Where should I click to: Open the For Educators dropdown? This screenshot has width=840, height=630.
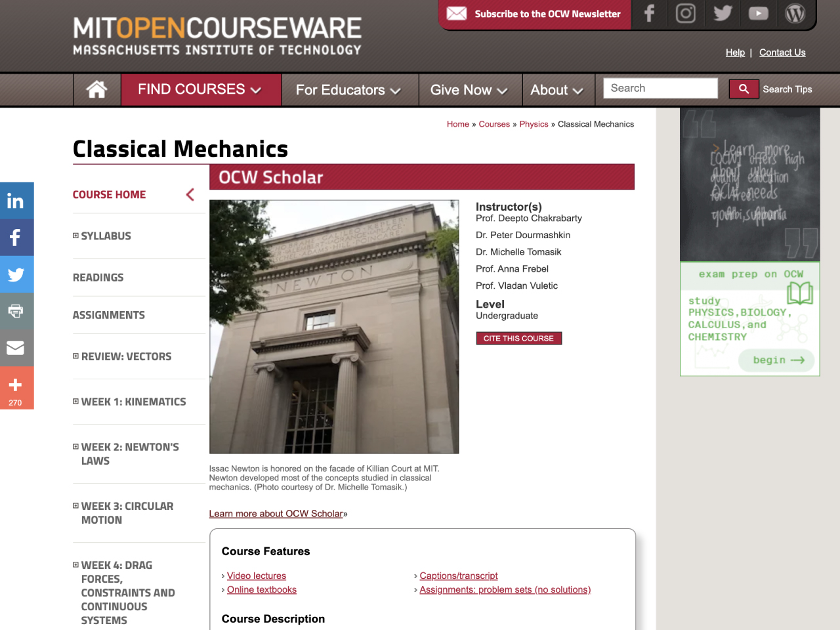(x=349, y=90)
